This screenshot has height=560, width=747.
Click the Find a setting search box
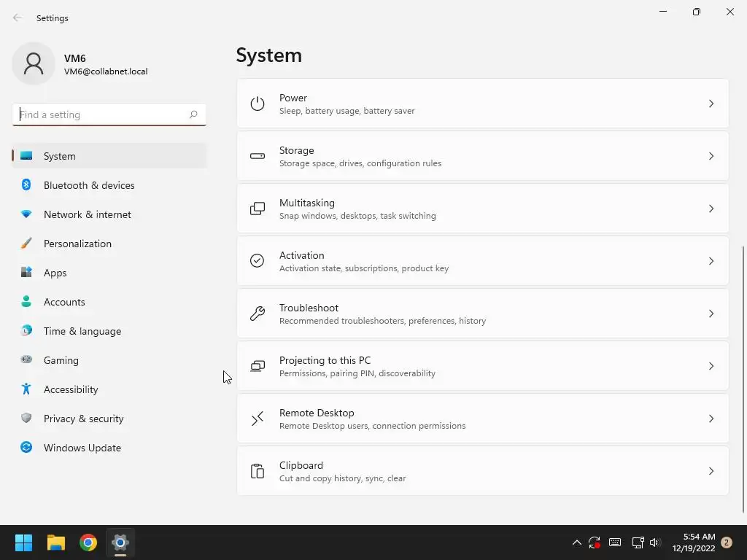coord(109,114)
